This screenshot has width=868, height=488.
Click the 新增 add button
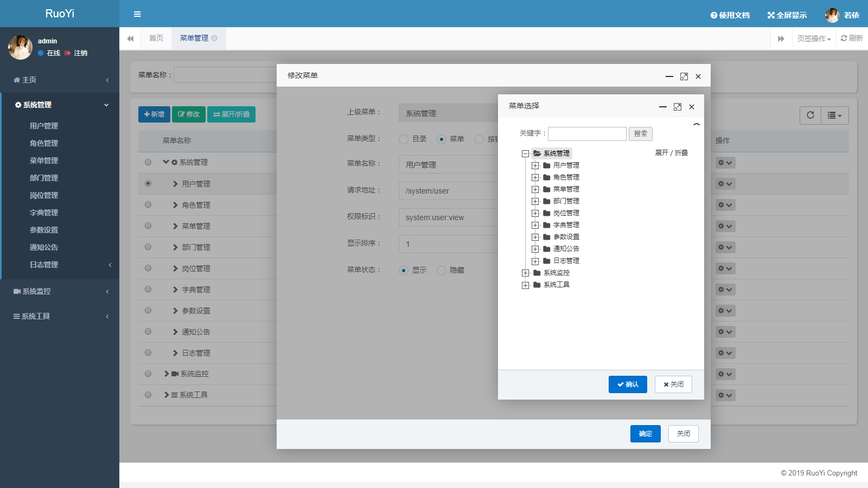pos(154,114)
